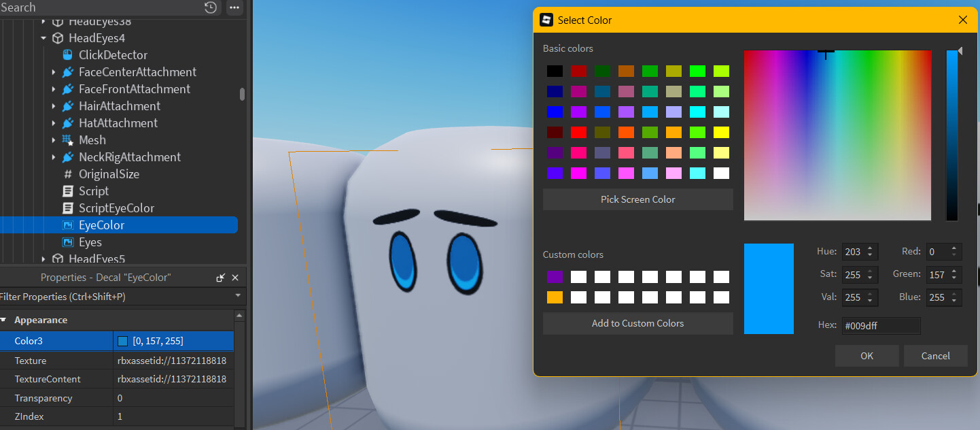
Task: Click the ScriptEyeColor script icon
Action: 67,208
